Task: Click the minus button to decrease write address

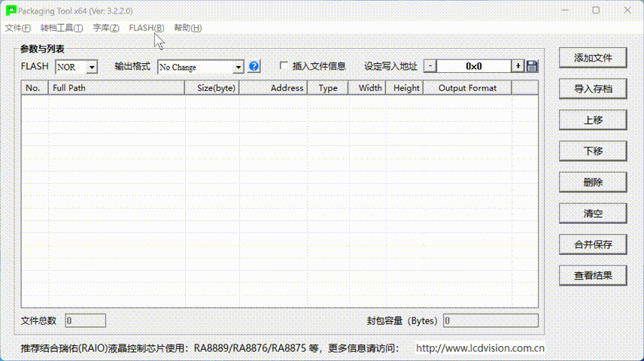Action: pyautogui.click(x=430, y=66)
